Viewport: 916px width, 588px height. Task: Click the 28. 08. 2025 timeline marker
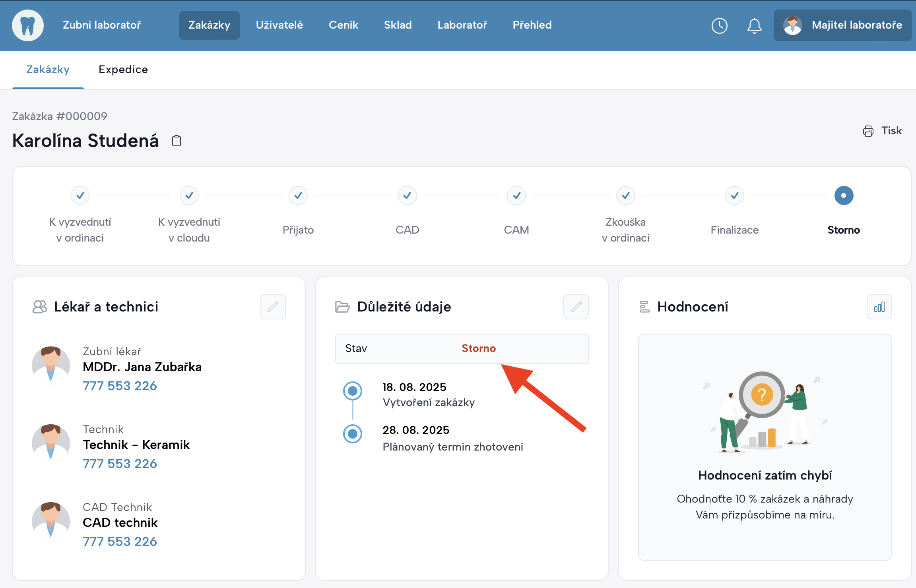[353, 433]
